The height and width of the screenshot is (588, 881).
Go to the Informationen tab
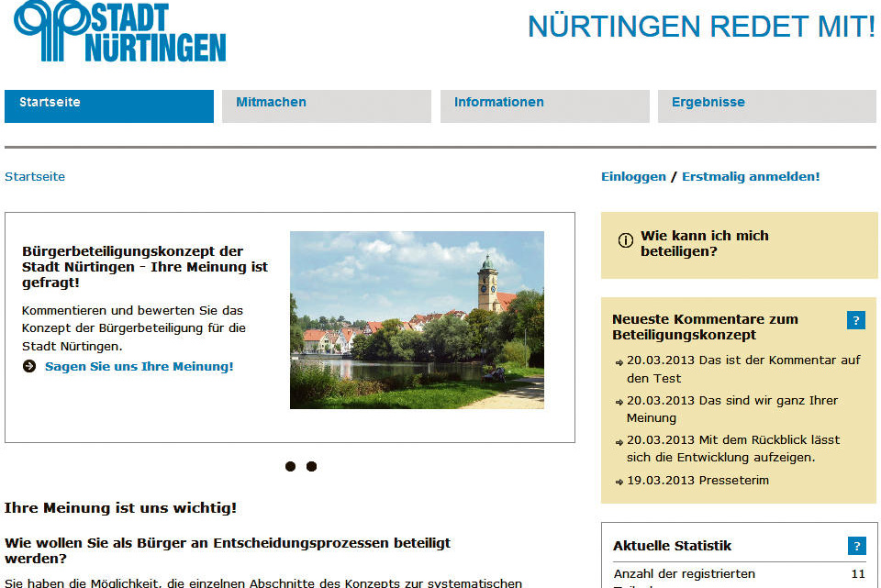(544, 105)
